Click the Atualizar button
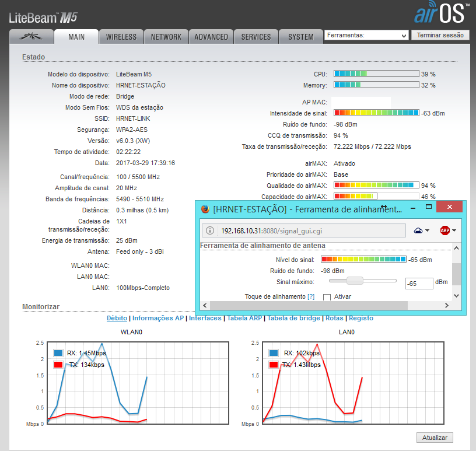This screenshot has width=476, height=451. [435, 438]
